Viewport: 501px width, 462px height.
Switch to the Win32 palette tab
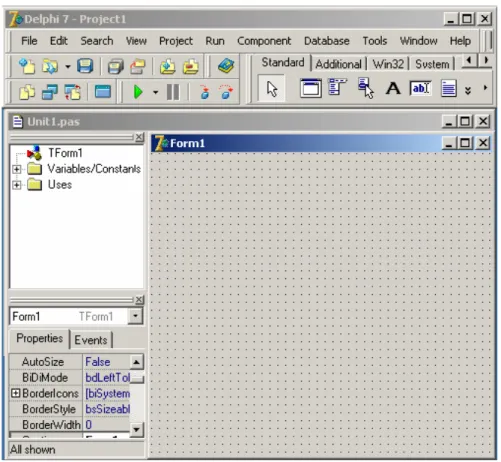(x=388, y=64)
